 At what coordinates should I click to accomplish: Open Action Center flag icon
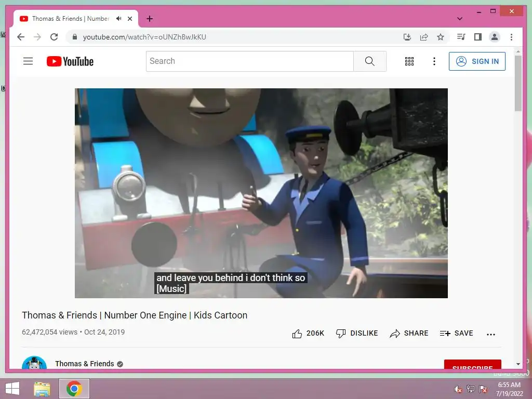(x=483, y=389)
